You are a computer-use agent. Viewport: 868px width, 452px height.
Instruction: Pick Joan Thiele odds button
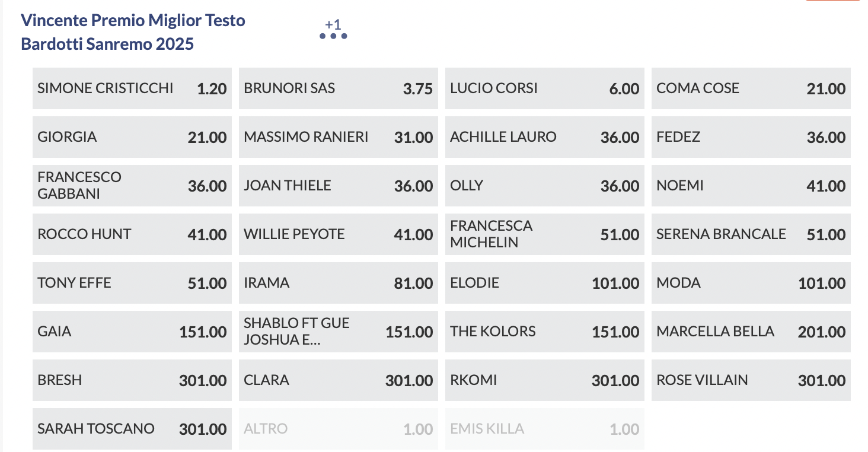pyautogui.click(x=338, y=186)
